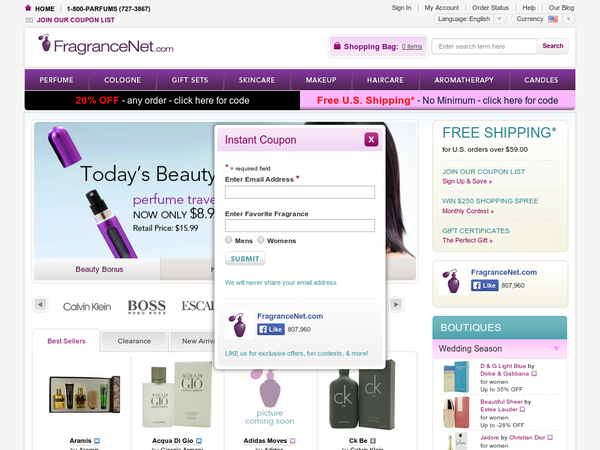This screenshot has width=600, height=450.
Task: Open the Gift Sets menu
Action: 190,80
